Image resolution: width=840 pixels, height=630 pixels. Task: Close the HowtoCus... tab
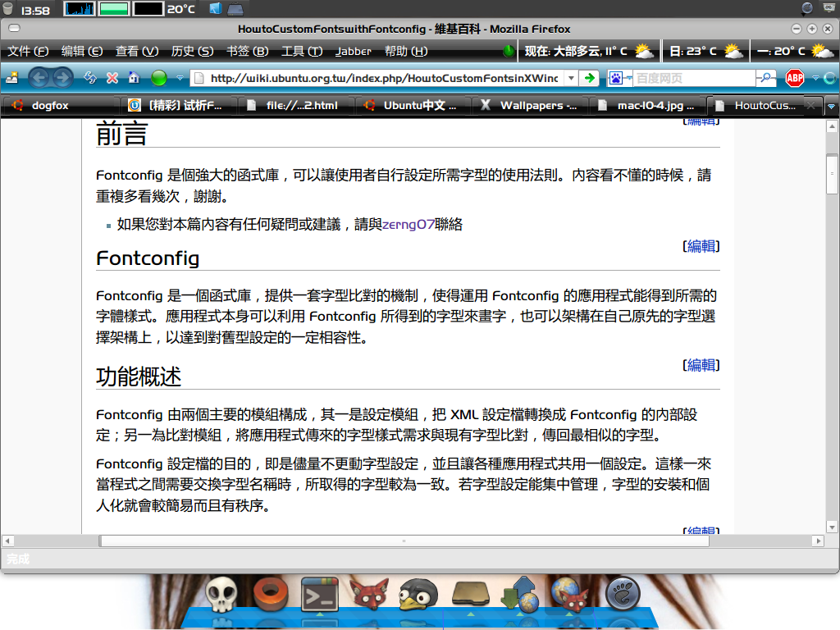click(x=811, y=106)
